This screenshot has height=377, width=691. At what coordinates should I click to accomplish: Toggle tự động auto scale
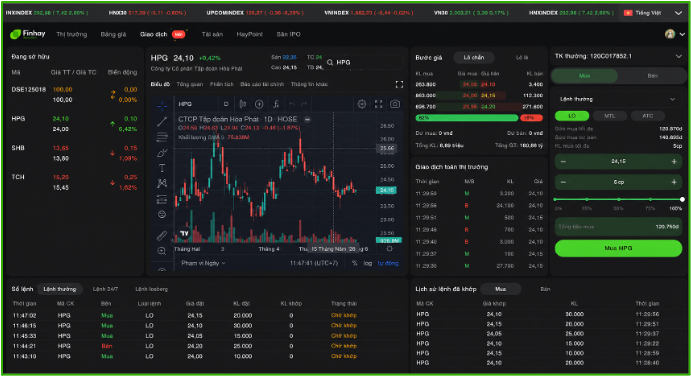[x=388, y=263]
